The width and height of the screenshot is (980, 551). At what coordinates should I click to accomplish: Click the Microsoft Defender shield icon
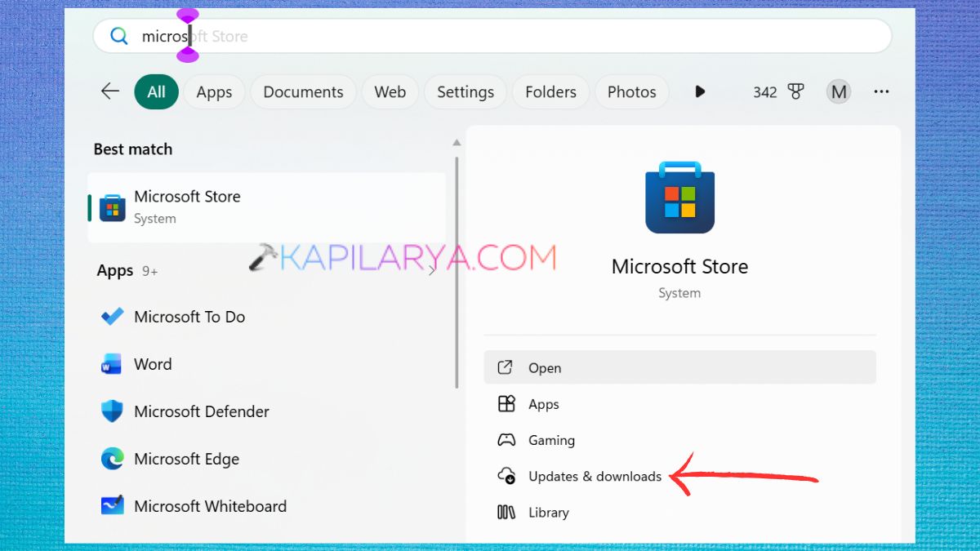pos(112,411)
